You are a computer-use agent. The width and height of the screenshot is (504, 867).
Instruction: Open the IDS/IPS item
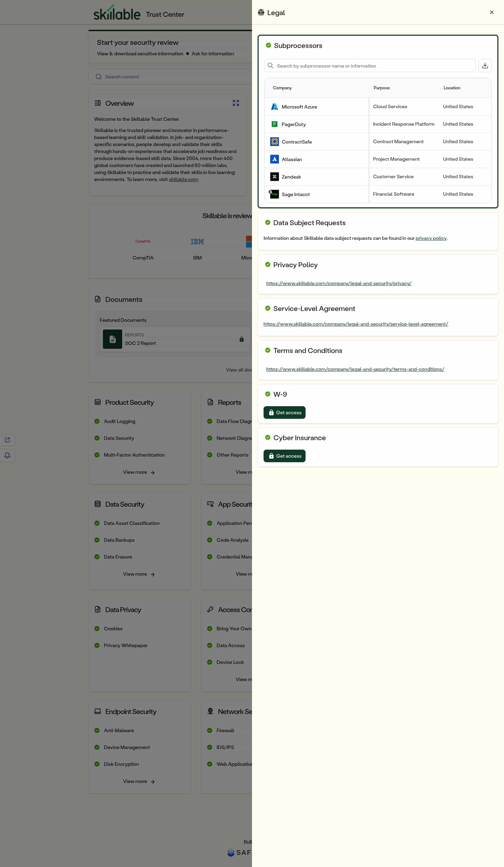pos(225,747)
